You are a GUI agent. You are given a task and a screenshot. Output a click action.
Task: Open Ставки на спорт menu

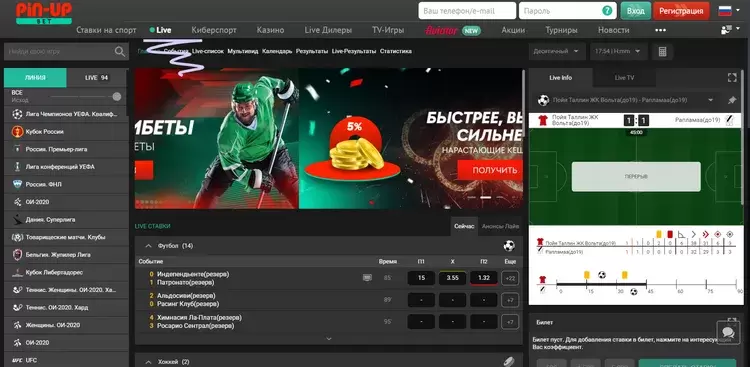pos(106,30)
